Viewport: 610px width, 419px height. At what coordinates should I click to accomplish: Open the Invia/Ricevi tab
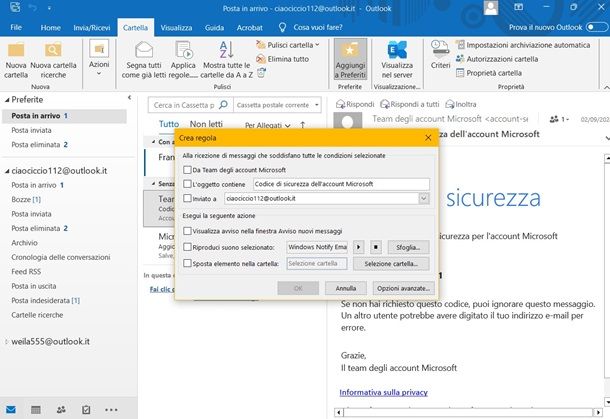pyautogui.click(x=92, y=28)
